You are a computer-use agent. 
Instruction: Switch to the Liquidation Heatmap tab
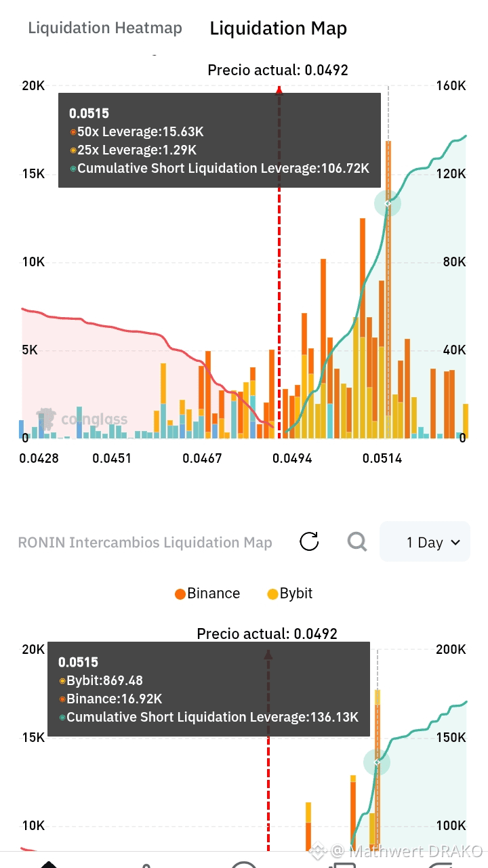(105, 28)
